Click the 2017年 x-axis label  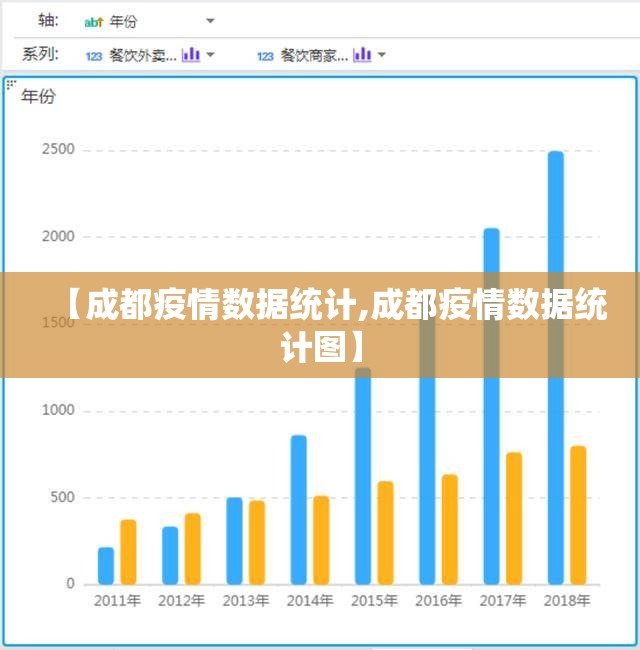tap(503, 601)
